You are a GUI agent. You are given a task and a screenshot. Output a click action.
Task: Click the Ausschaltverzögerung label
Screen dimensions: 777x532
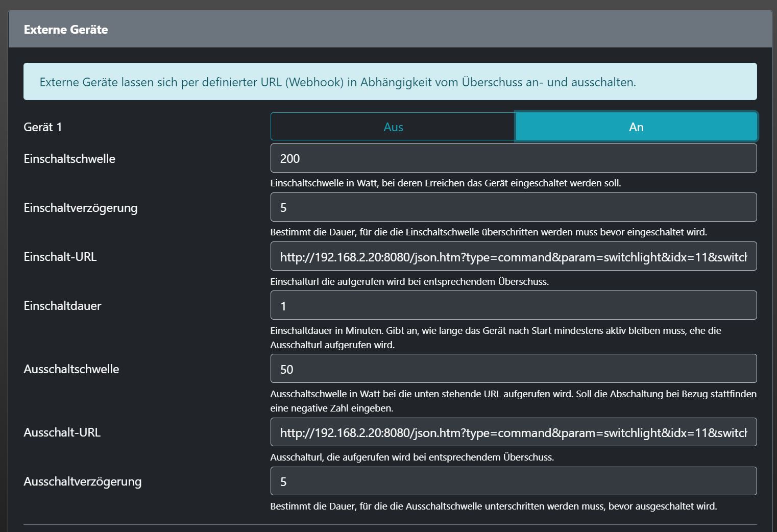tap(83, 481)
